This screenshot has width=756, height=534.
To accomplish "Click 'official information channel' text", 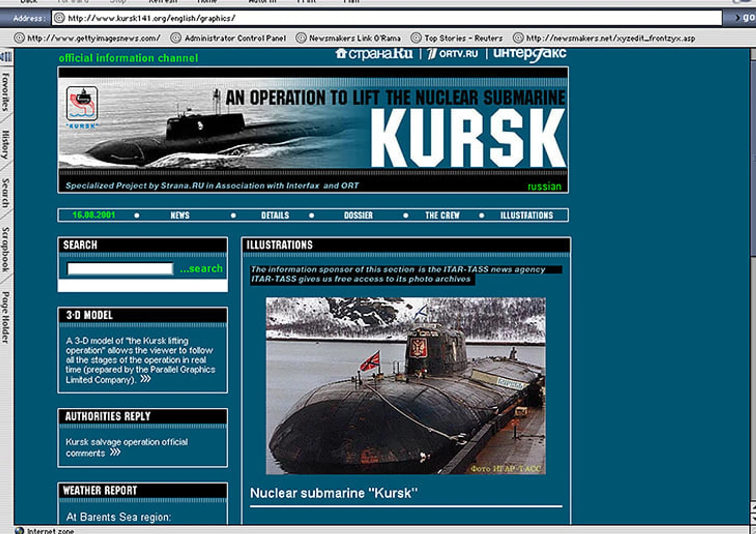I will click(128, 58).
